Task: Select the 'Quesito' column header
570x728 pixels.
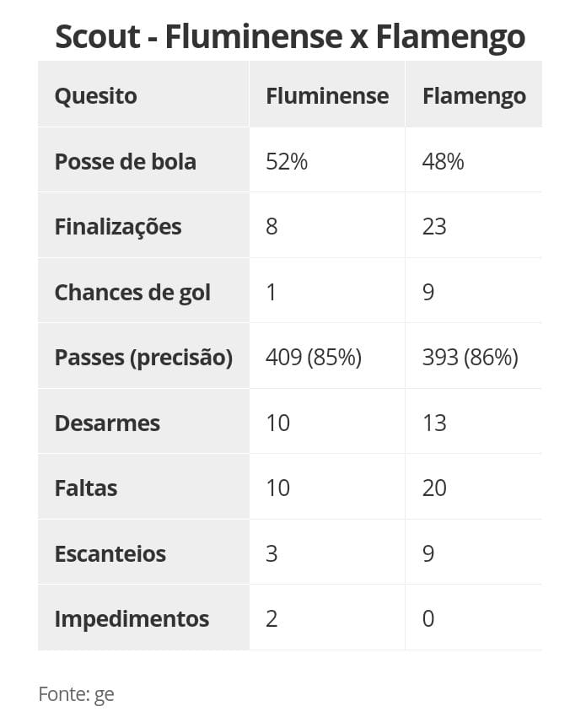Action: pyautogui.click(x=95, y=95)
